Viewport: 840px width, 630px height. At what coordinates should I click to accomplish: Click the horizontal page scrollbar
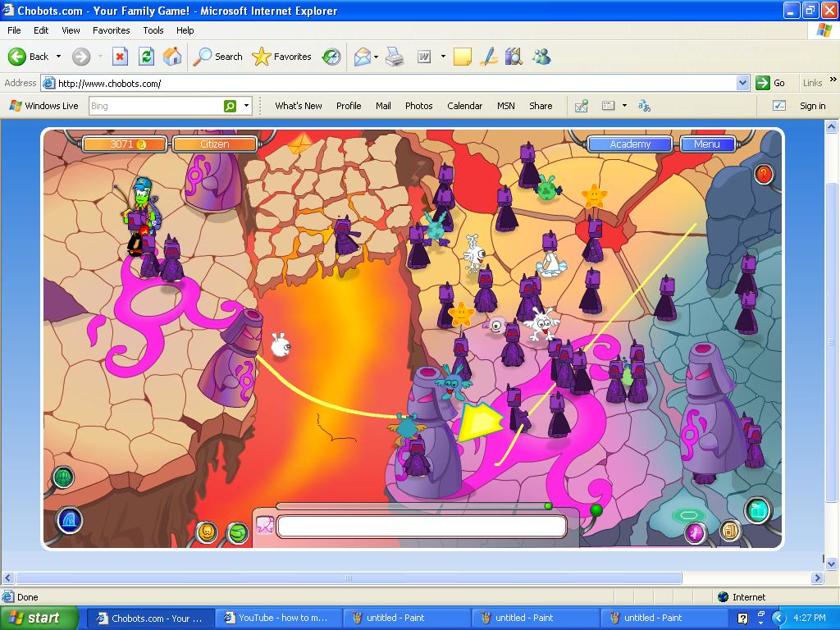[x=349, y=578]
